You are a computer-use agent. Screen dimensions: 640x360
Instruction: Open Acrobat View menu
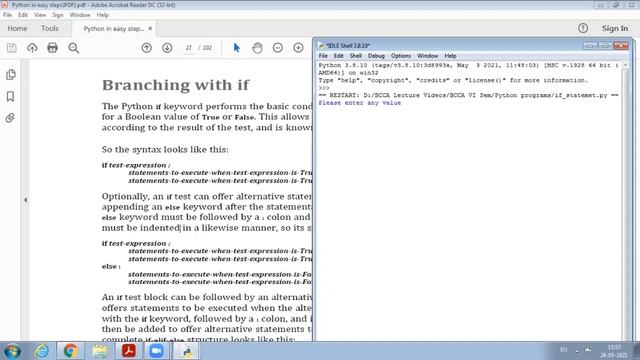[40, 15]
